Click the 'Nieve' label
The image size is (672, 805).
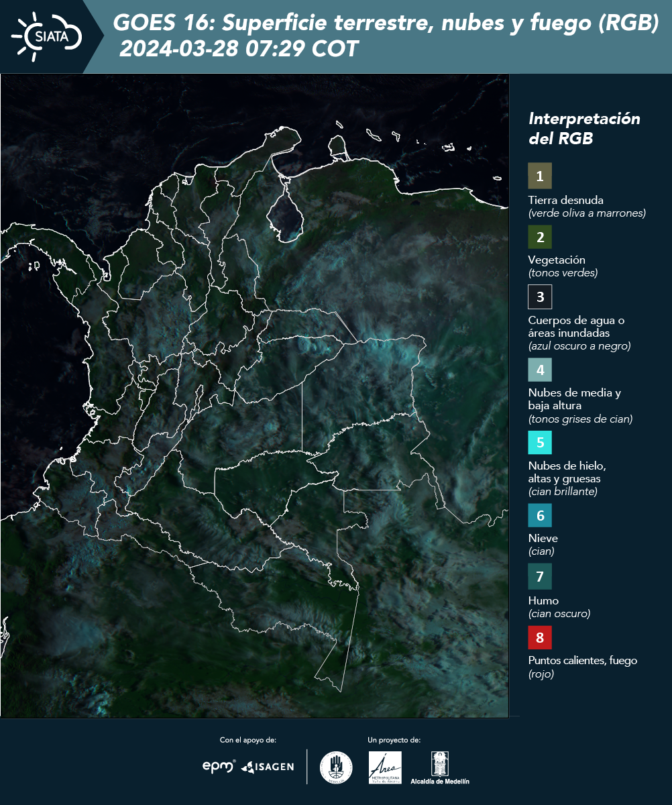pyautogui.click(x=543, y=538)
